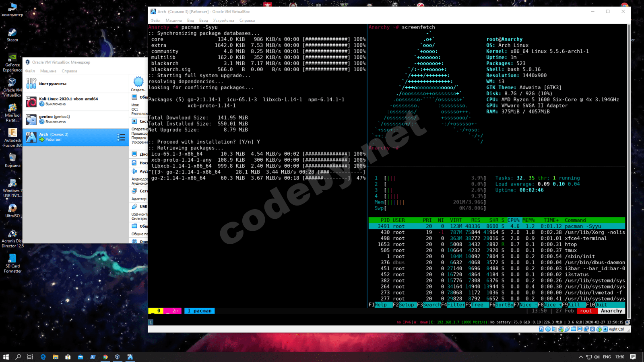Click the ENG language indicator in tray
The height and width of the screenshot is (362, 644).
(x=607, y=357)
